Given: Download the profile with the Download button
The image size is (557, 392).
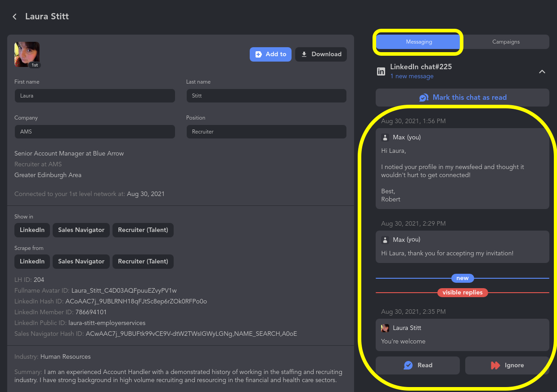Looking at the screenshot, I should [x=321, y=54].
